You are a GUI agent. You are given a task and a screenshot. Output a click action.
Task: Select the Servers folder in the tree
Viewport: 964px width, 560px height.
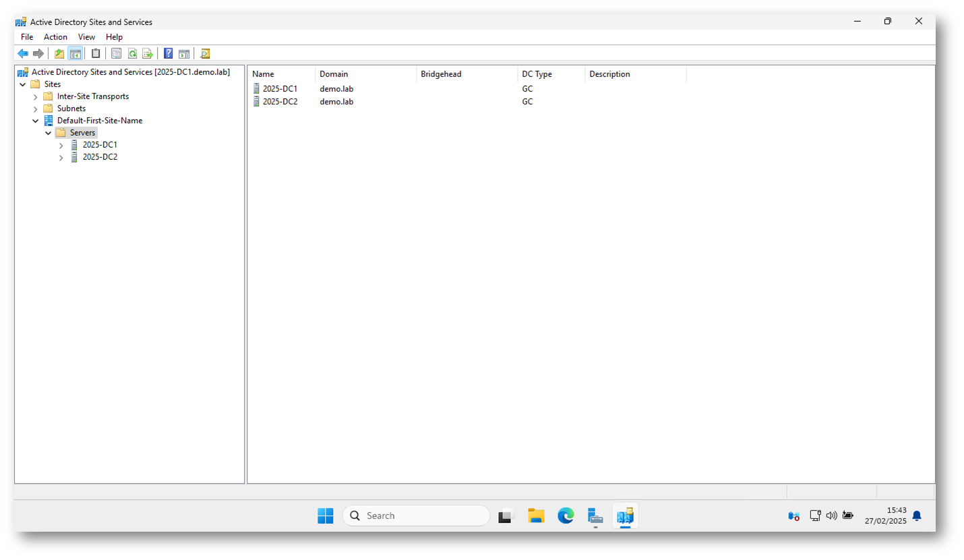coord(83,133)
